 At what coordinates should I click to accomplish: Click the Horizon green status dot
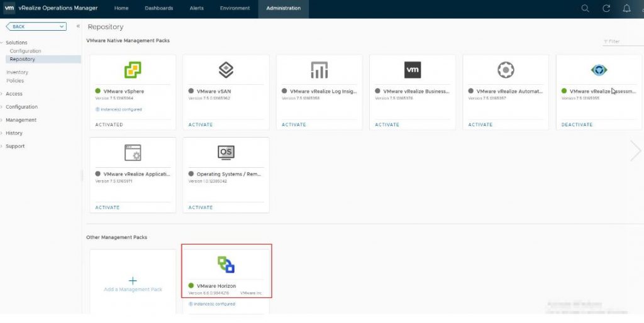191,286
